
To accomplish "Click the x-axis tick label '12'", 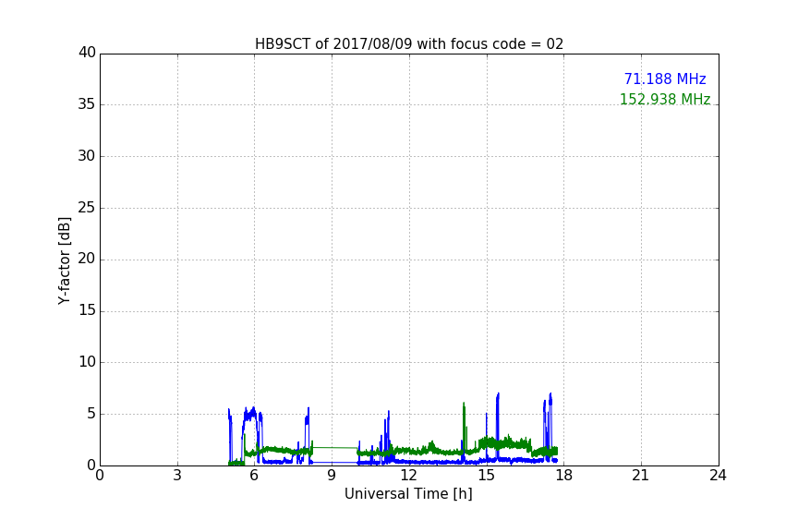I will (x=408, y=476).
